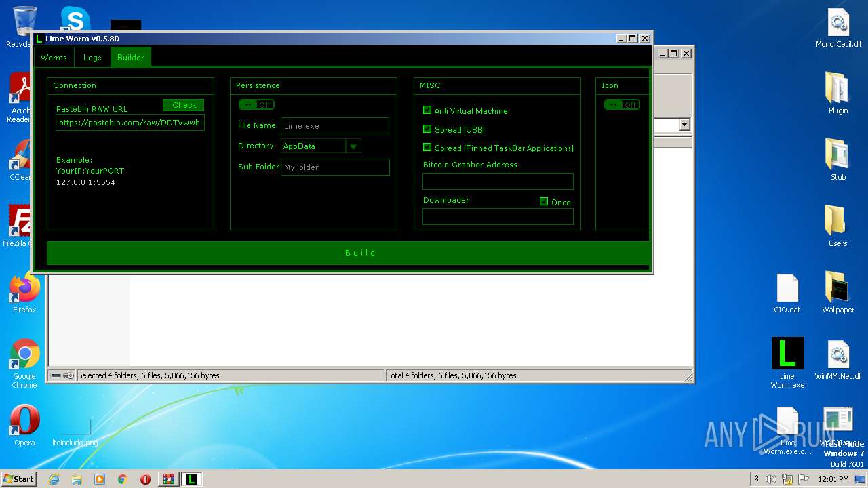Open the Wallpaper folder on desktop
This screenshot has width=868, height=488.
(x=838, y=292)
